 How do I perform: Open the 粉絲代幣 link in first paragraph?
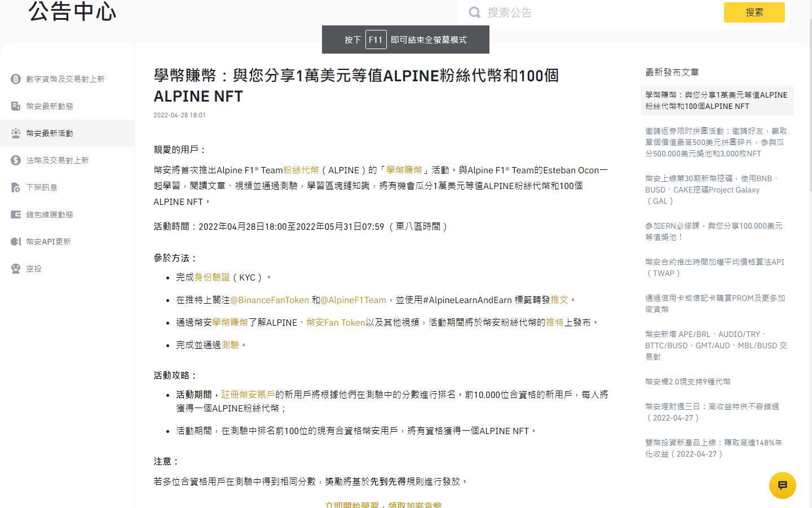[301, 170]
